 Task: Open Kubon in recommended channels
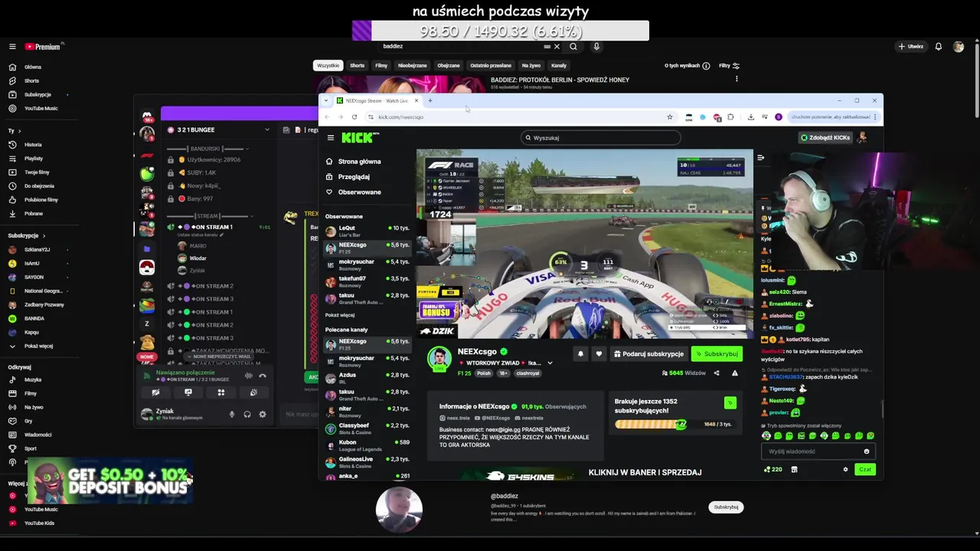367,445
